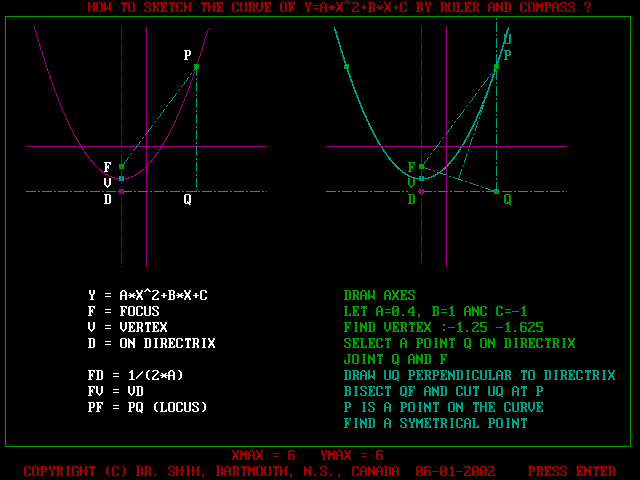Click the 'FV = VD' formula
Screen dimensions: 640x480
pos(116,391)
